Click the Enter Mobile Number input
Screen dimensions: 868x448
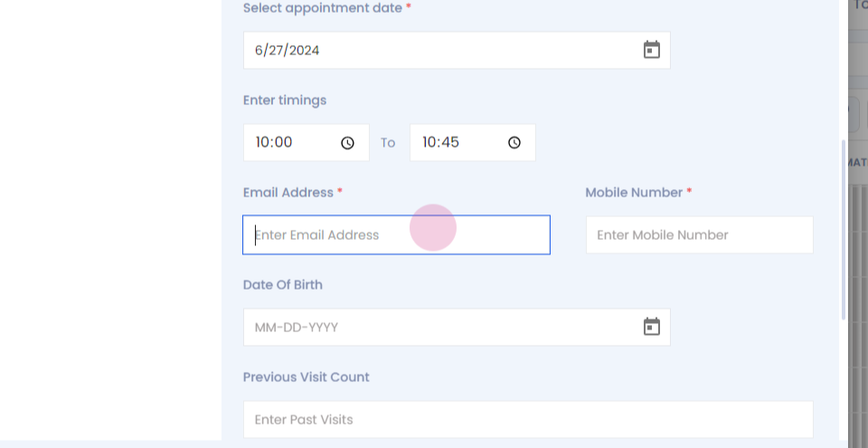click(700, 235)
